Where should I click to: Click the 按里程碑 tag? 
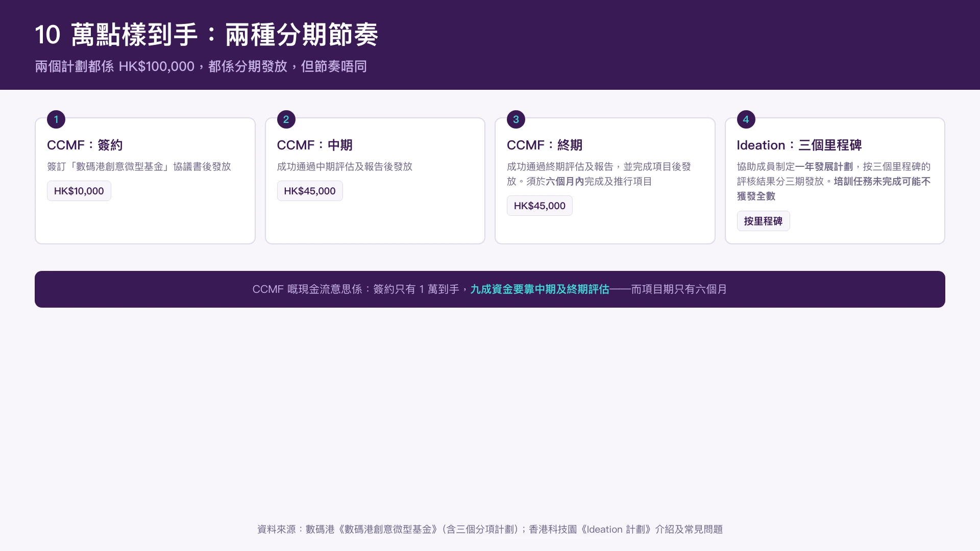tap(763, 221)
